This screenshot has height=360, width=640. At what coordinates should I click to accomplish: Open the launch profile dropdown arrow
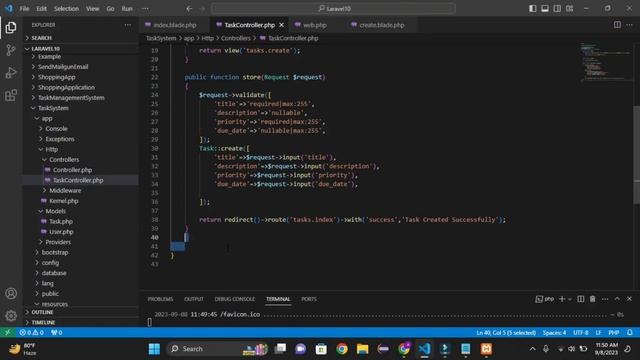coord(570,299)
